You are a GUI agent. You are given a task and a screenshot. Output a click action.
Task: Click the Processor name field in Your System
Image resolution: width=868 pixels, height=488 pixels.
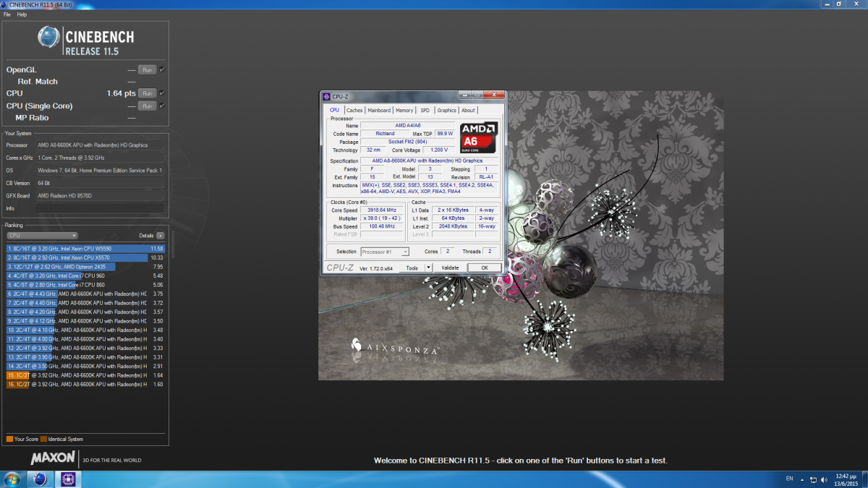tap(100, 145)
